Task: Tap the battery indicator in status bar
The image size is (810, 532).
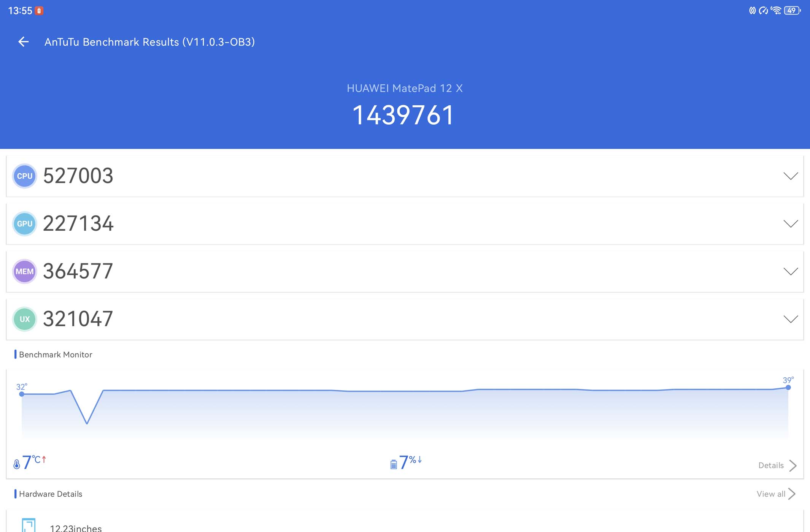Action: [x=792, y=11]
